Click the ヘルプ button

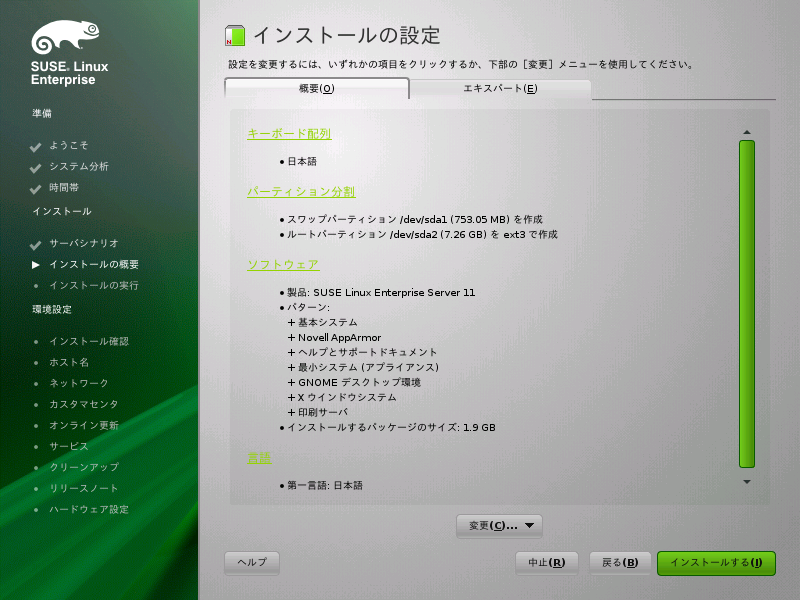pos(252,562)
